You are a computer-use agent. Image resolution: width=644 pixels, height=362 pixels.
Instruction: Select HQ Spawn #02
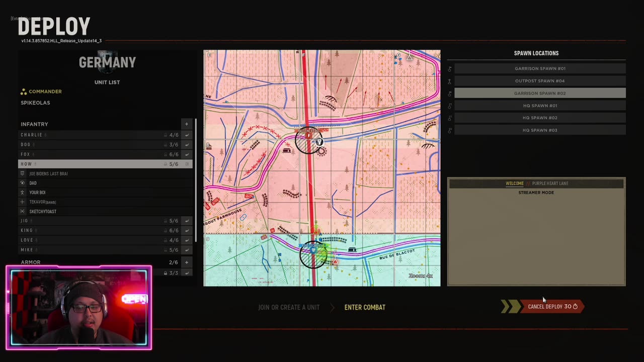540,118
